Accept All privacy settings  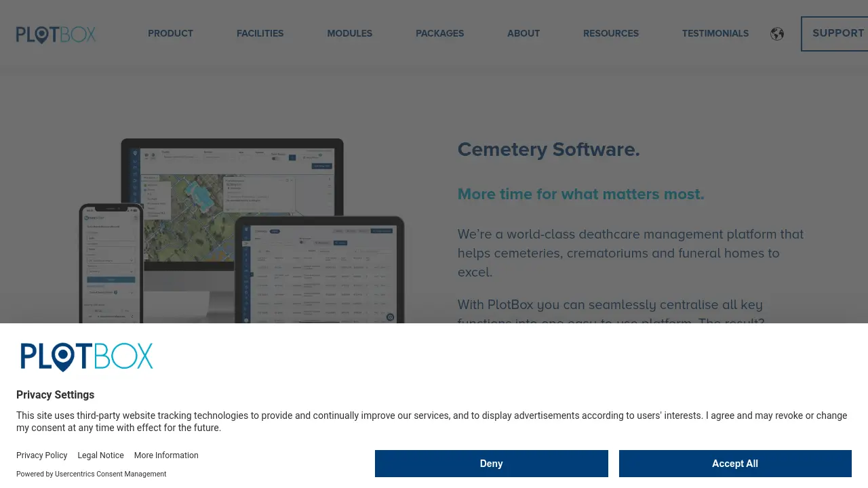(x=735, y=464)
